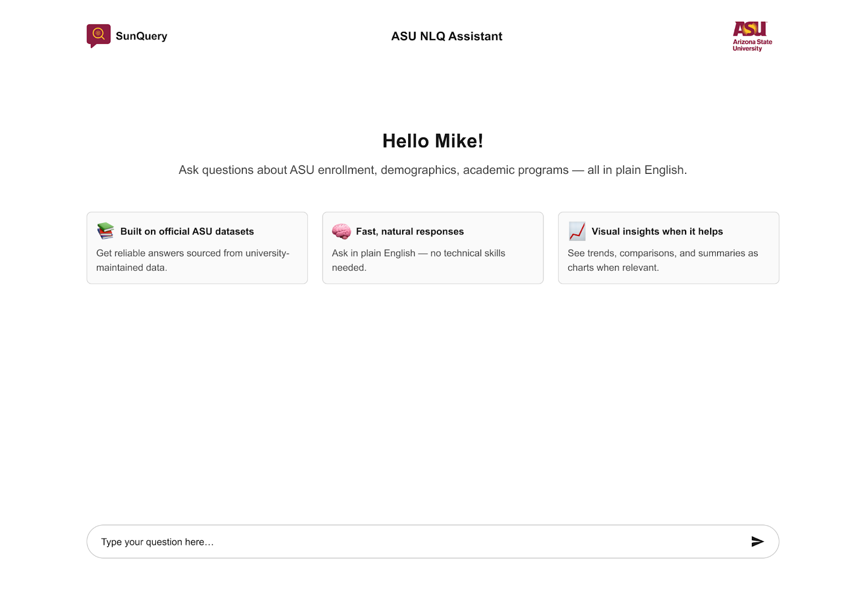This screenshot has width=866, height=616.
Task: Click the 'See trends, comparisons' description text
Action: coord(662,260)
